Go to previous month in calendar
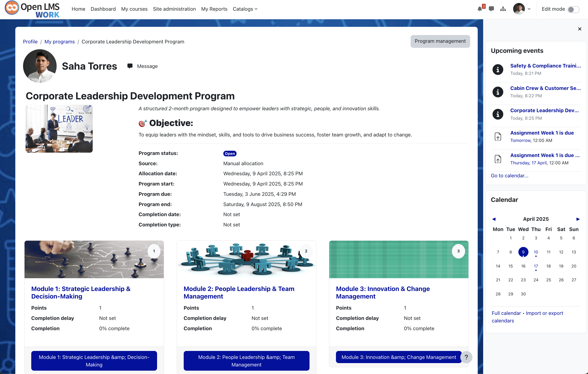Screen dimensions: 588x374 pos(494,219)
